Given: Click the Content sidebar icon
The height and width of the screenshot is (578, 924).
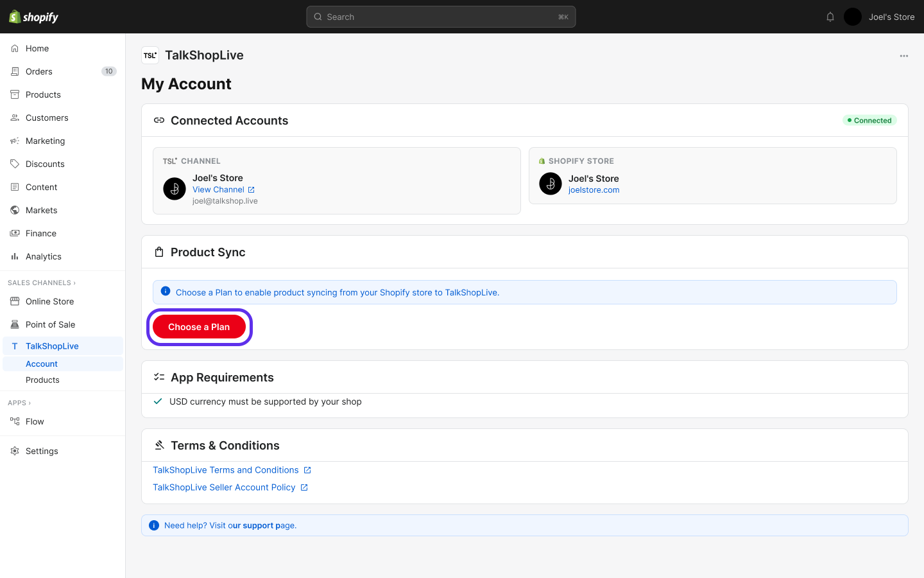Looking at the screenshot, I should pyautogui.click(x=15, y=187).
